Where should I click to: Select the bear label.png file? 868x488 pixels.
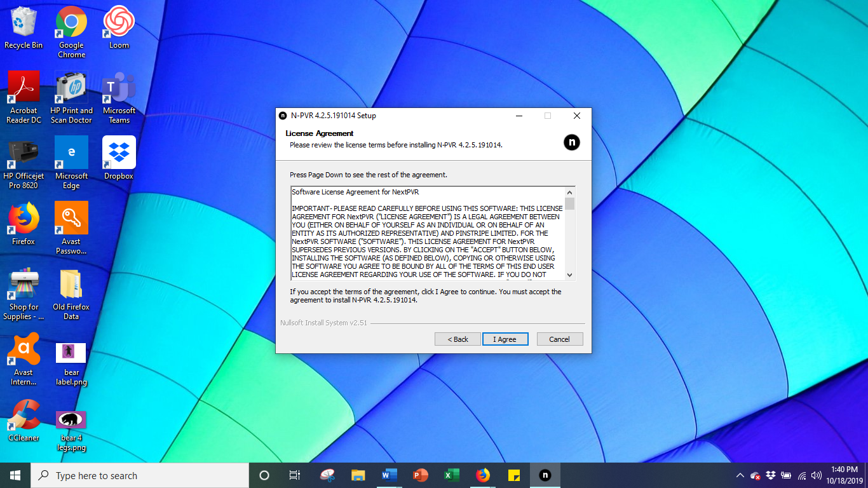click(x=71, y=363)
